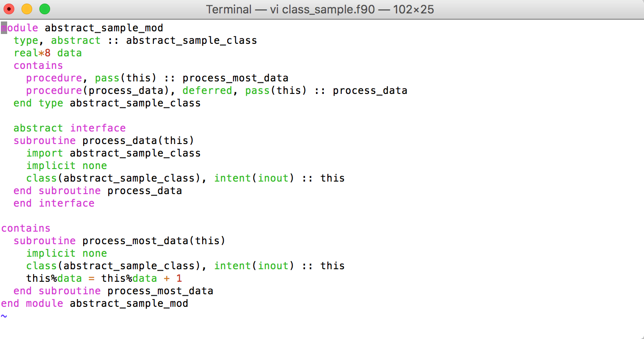644x339 pixels.
Task: Click 'end type abstract_sample_class' line
Action: coord(107,103)
